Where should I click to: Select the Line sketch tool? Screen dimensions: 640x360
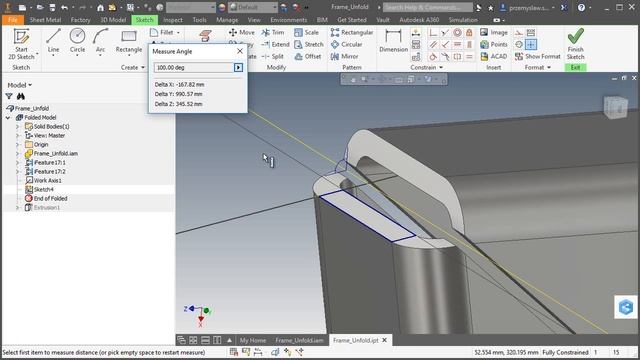click(x=53, y=41)
